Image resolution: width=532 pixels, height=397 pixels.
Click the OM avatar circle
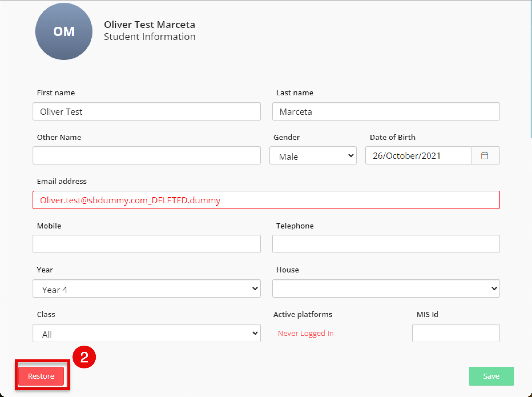(x=64, y=31)
